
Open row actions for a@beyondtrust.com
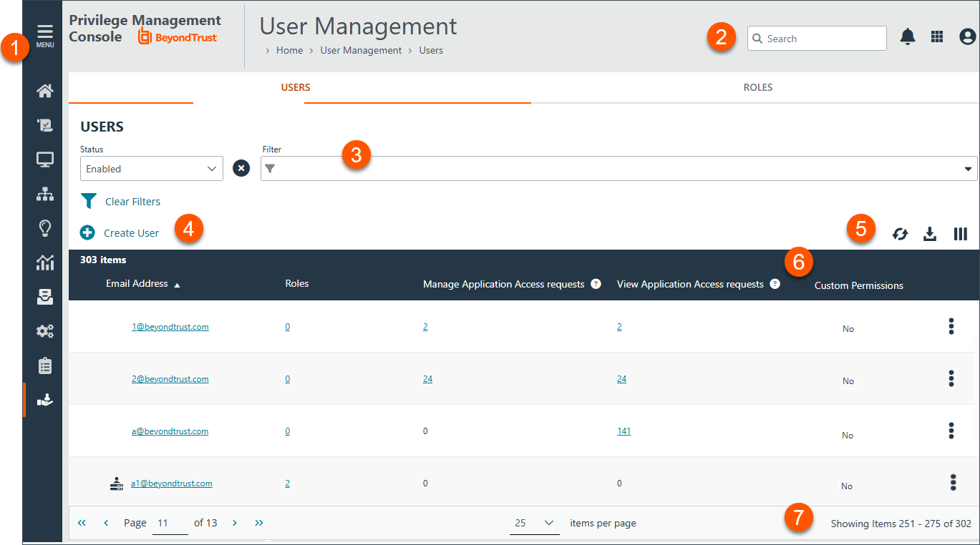[951, 431]
